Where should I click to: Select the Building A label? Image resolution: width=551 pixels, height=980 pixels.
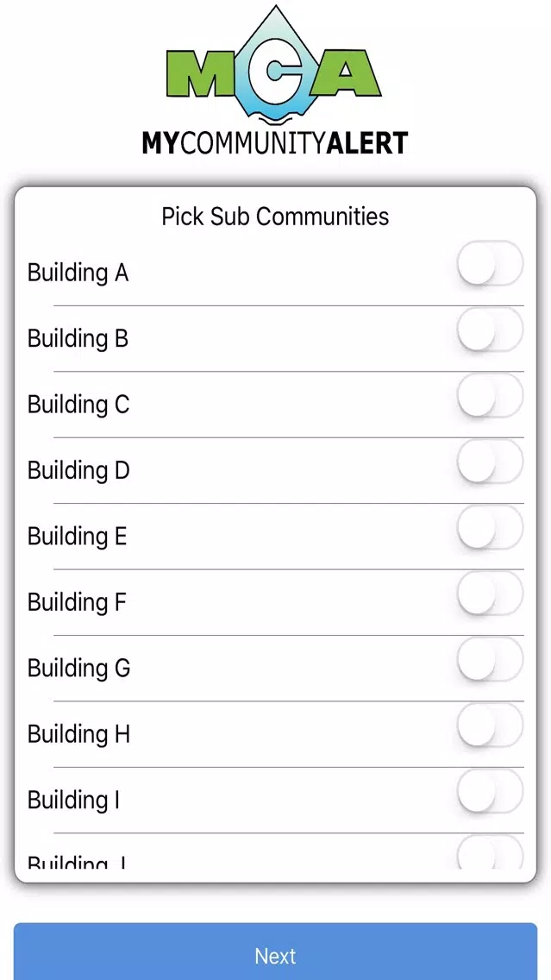click(78, 273)
